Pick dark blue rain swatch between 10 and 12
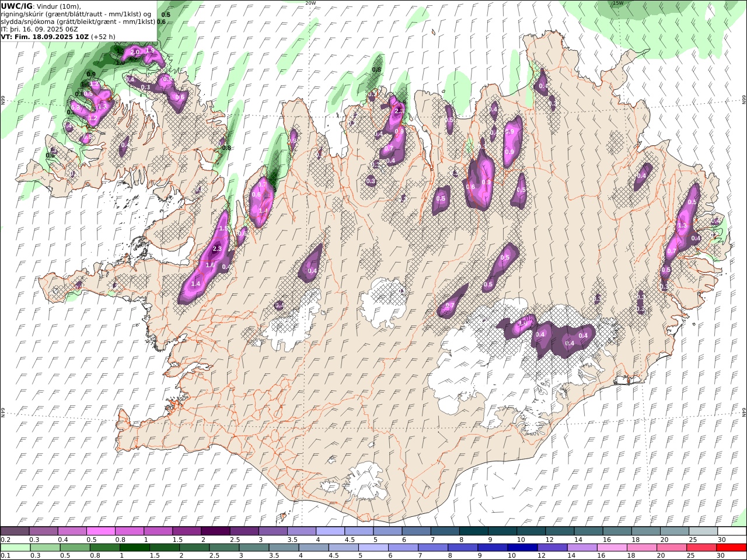747x560 pixels. 522,547
